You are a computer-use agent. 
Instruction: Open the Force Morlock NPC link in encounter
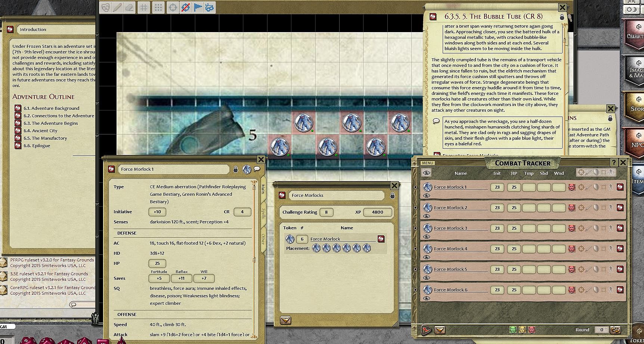(x=381, y=239)
